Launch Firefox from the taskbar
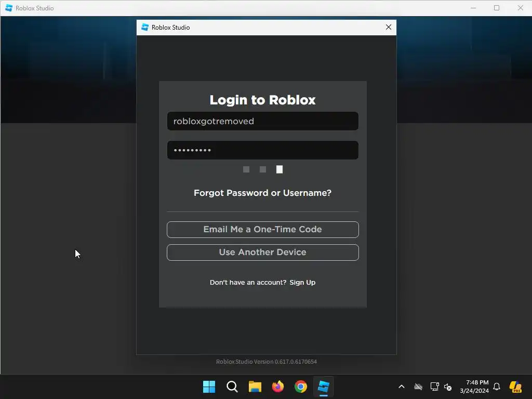The width and height of the screenshot is (532, 399). tap(278, 387)
